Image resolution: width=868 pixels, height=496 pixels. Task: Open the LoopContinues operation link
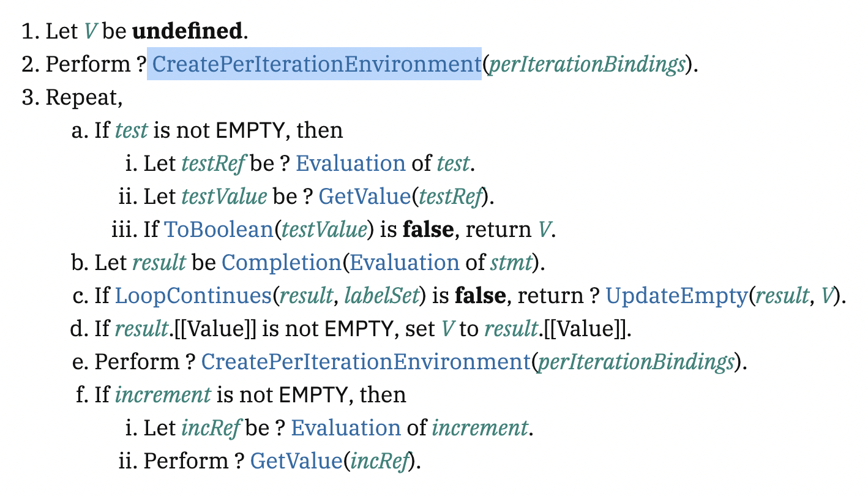[193, 296]
